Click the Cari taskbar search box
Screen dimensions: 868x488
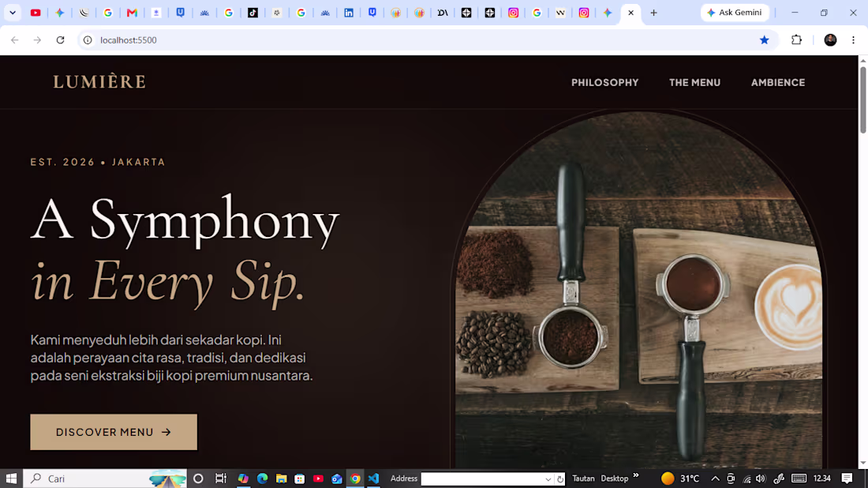105,479
